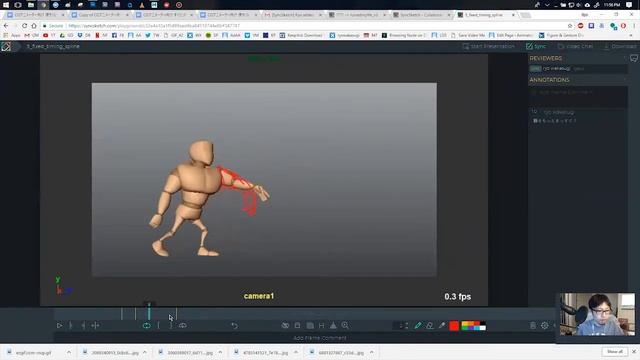Click the trash delete sketch icon
The image size is (640, 360).
pyautogui.click(x=533, y=325)
